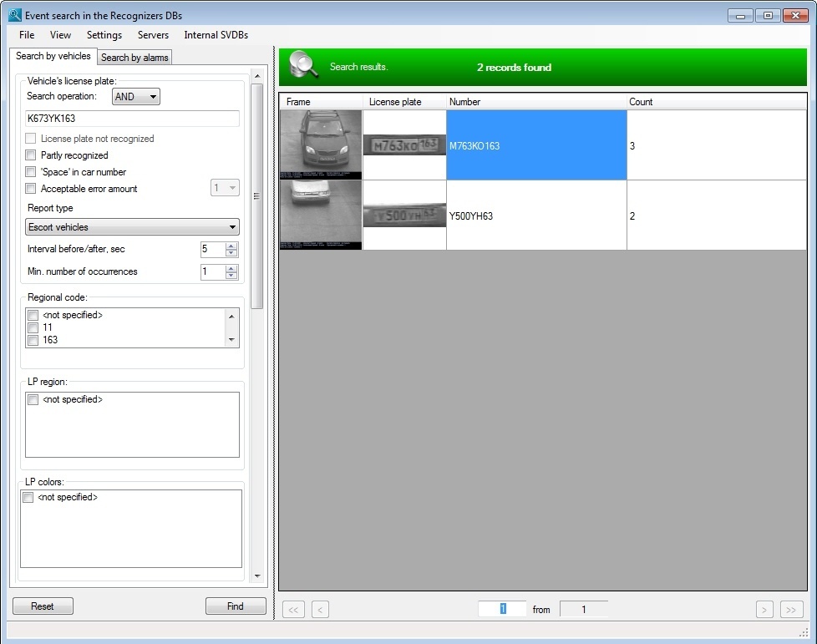Click the search results magnifier icon
Screen dimensions: 817x644
tap(304, 67)
